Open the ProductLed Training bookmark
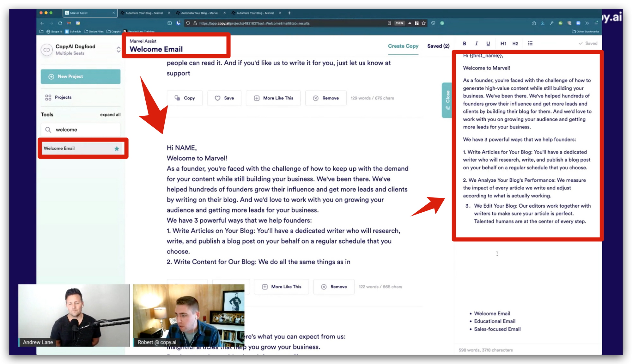This screenshot has width=632, height=364. (x=139, y=32)
